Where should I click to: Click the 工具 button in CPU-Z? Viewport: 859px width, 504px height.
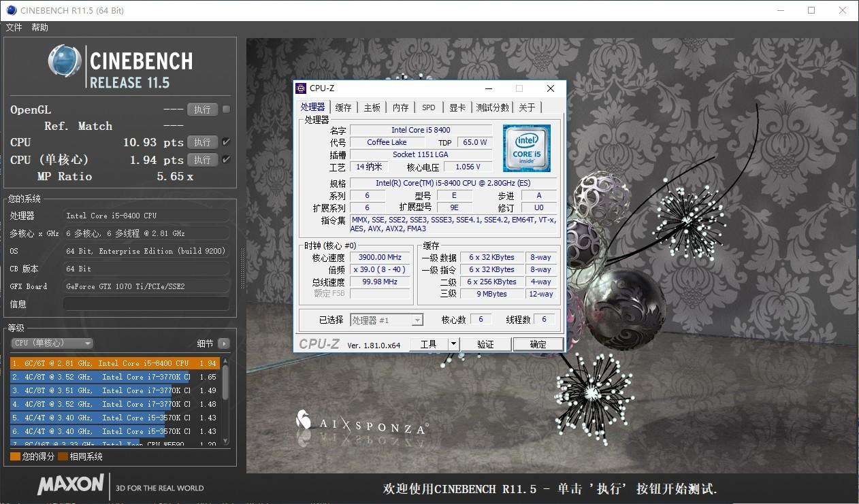point(429,344)
